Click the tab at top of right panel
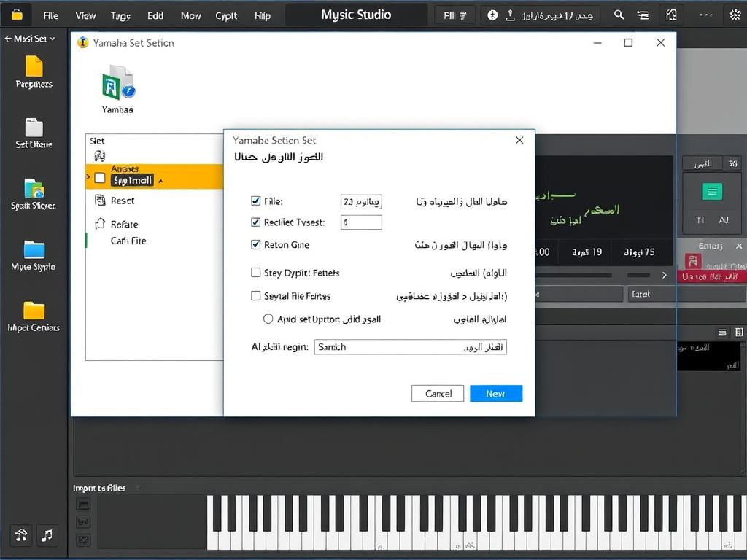The image size is (747, 560). pyautogui.click(x=703, y=164)
